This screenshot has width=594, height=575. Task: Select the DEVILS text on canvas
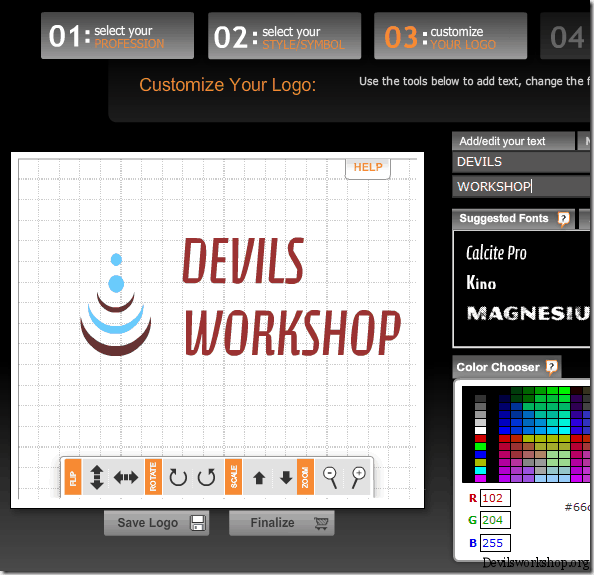click(x=243, y=261)
